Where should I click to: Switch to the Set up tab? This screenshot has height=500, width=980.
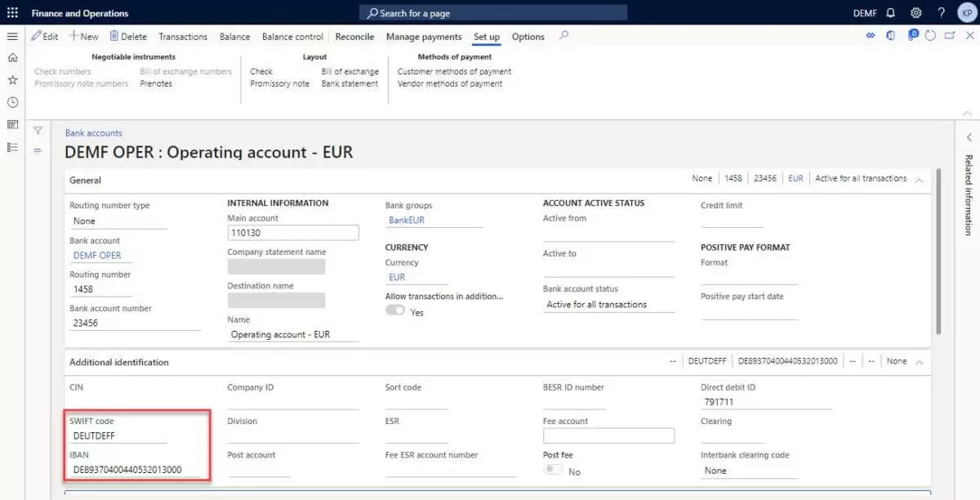(487, 37)
